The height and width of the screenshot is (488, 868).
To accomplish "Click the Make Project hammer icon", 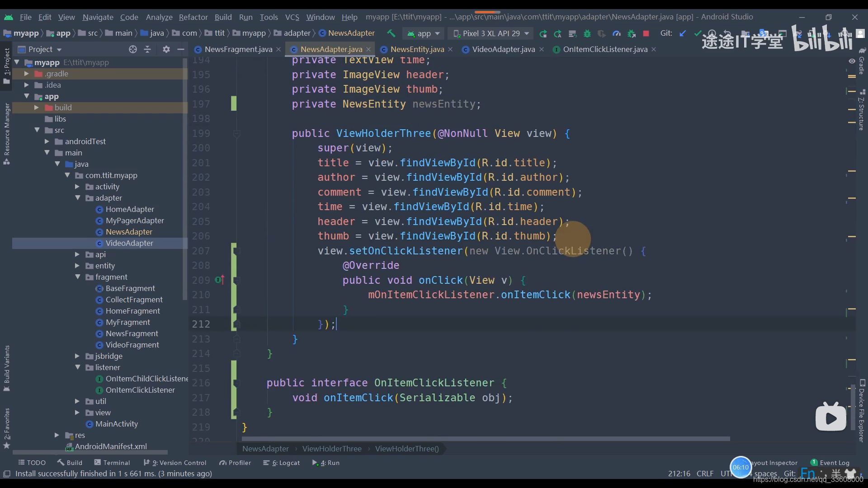I will pyautogui.click(x=391, y=33).
